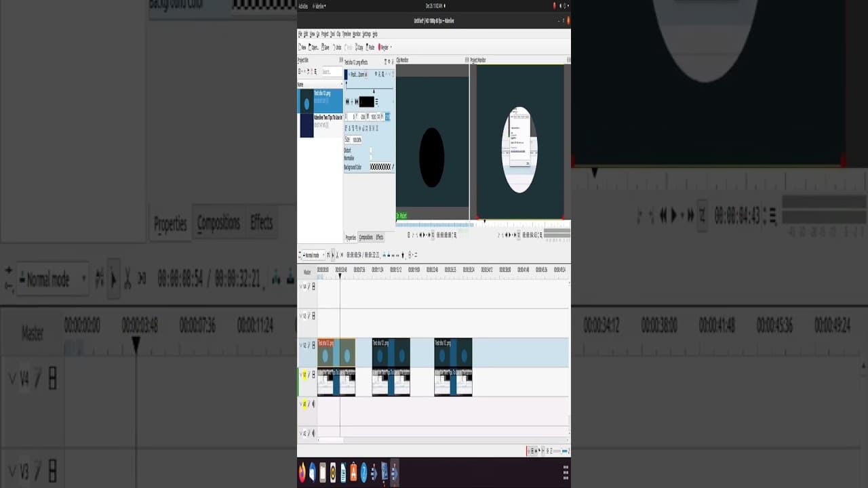The image size is (868, 488).
Task: Select the third clip on track V2
Action: (x=453, y=352)
